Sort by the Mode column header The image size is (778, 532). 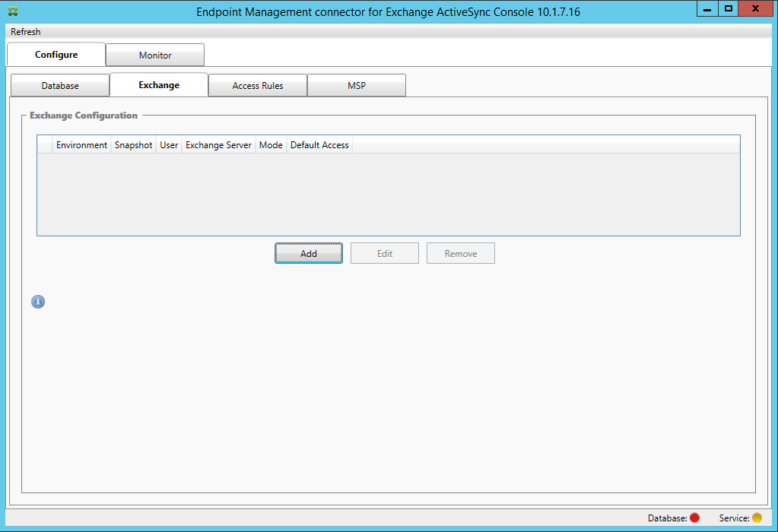pos(271,144)
